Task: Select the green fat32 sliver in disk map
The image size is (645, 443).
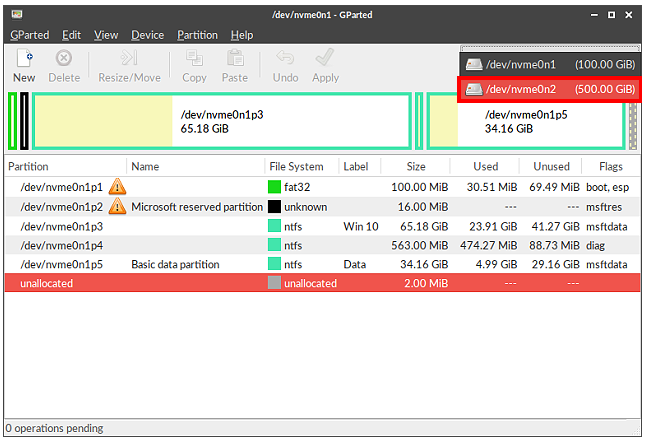Action: click(x=13, y=121)
